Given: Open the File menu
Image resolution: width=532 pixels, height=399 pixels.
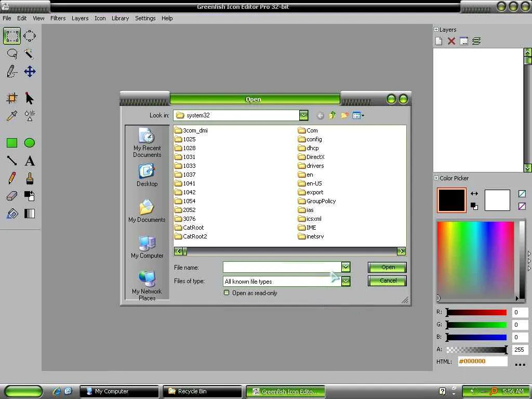Looking at the screenshot, I should tap(7, 18).
